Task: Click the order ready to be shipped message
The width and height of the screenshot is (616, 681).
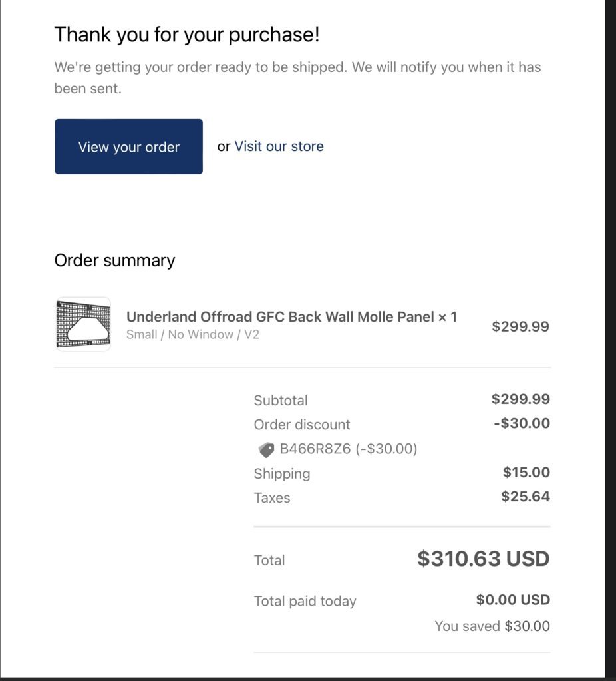Action: tap(298, 78)
